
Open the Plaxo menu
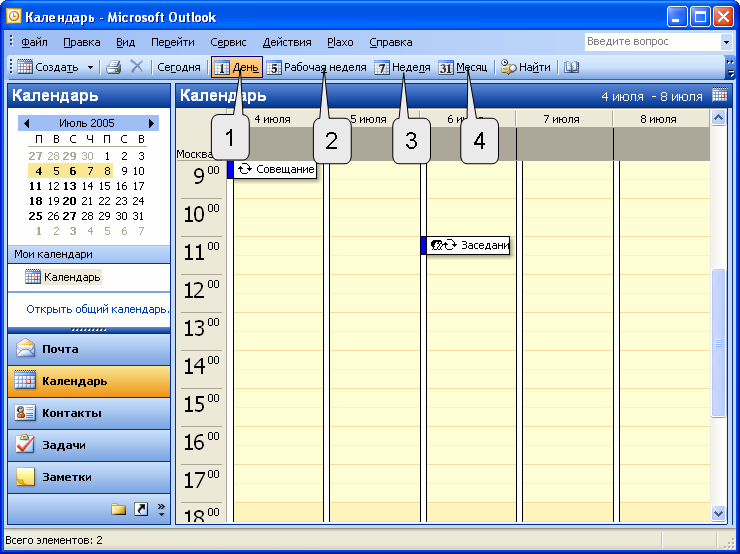point(340,42)
